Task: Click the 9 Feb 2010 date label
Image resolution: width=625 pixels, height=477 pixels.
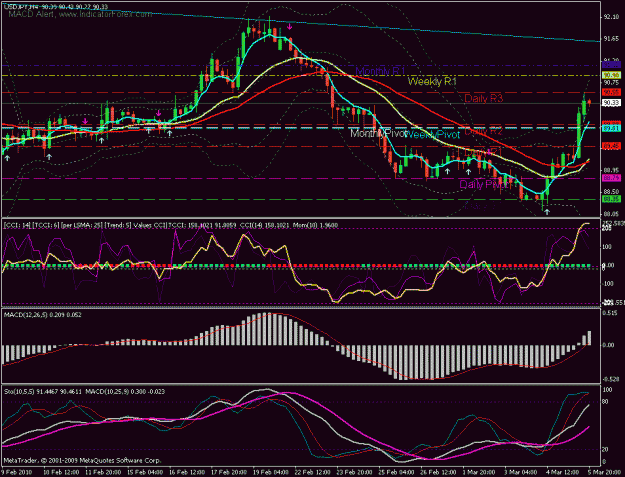Action: coord(14,472)
